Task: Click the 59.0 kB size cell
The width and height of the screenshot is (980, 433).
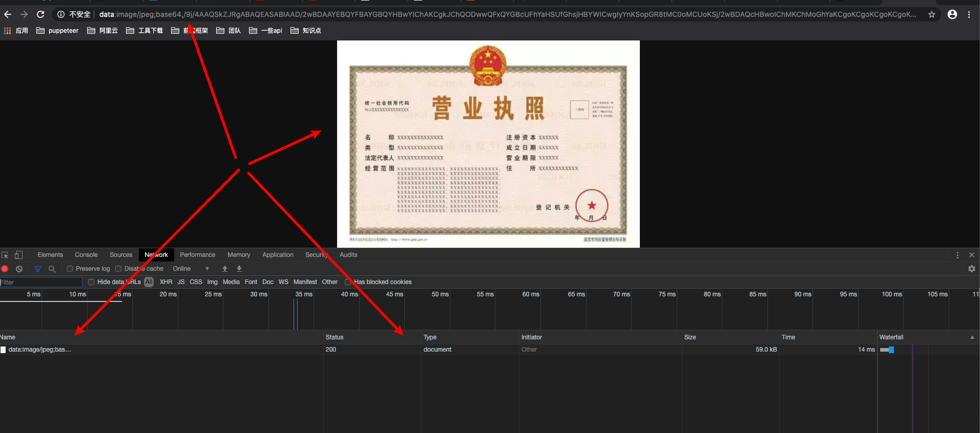Action: tap(766, 350)
